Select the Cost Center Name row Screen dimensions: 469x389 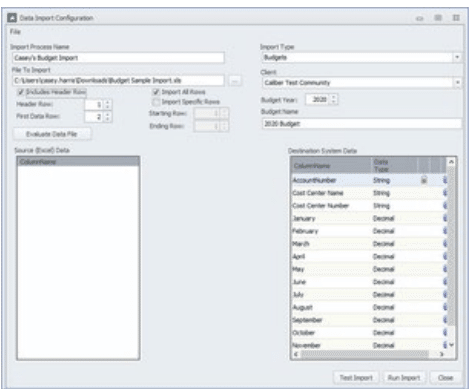click(369, 193)
